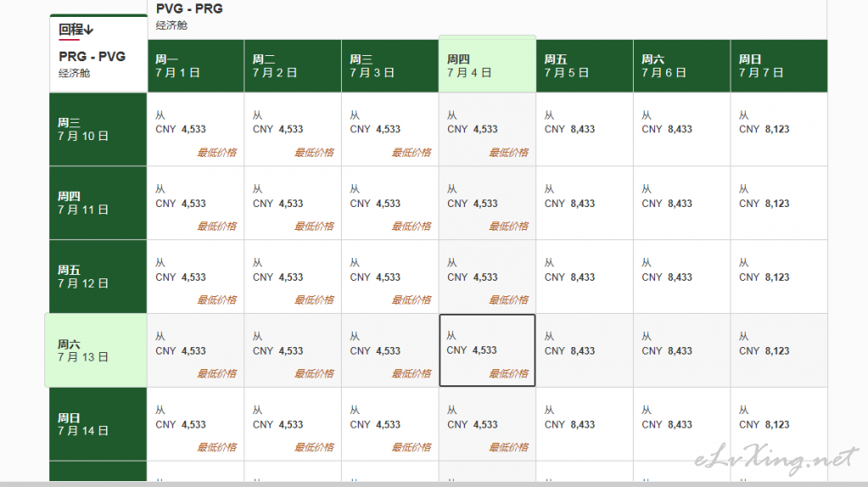Click selected CNY 4,533 cell 7月4日/7月13日
The height and width of the screenshot is (487, 868).
[487, 350]
